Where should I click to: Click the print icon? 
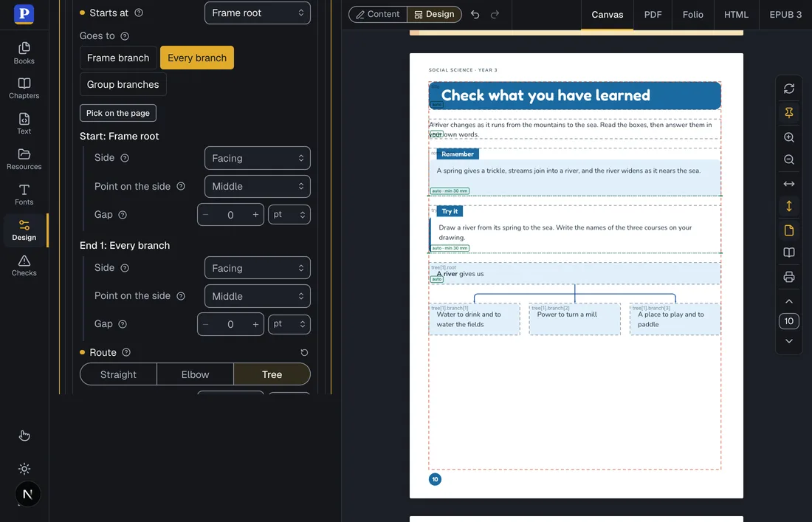tap(788, 277)
